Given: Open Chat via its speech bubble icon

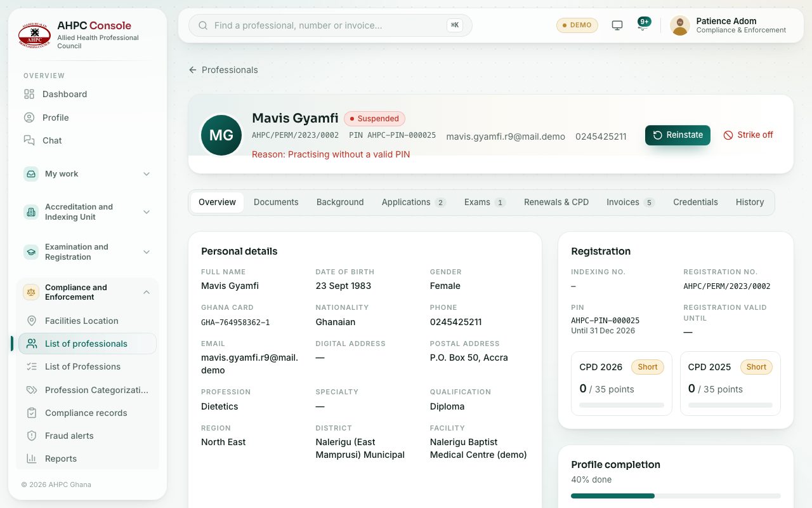Looking at the screenshot, I should click(x=29, y=140).
